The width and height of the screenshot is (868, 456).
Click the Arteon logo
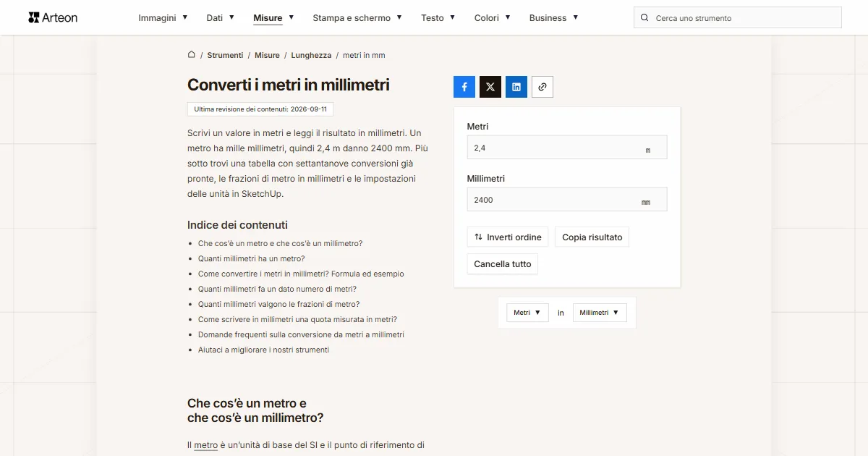[x=53, y=17]
